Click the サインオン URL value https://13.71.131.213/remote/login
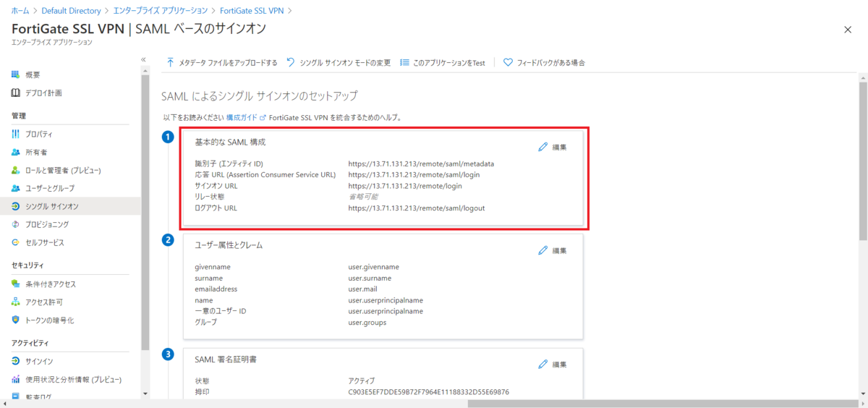This screenshot has width=868, height=408. tap(405, 186)
